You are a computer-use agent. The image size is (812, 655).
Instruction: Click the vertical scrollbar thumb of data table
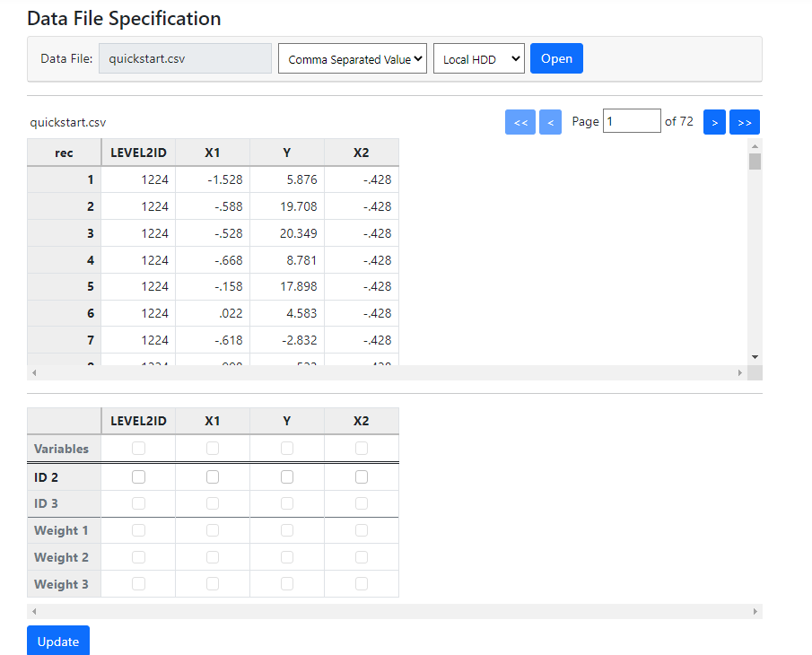click(x=755, y=162)
